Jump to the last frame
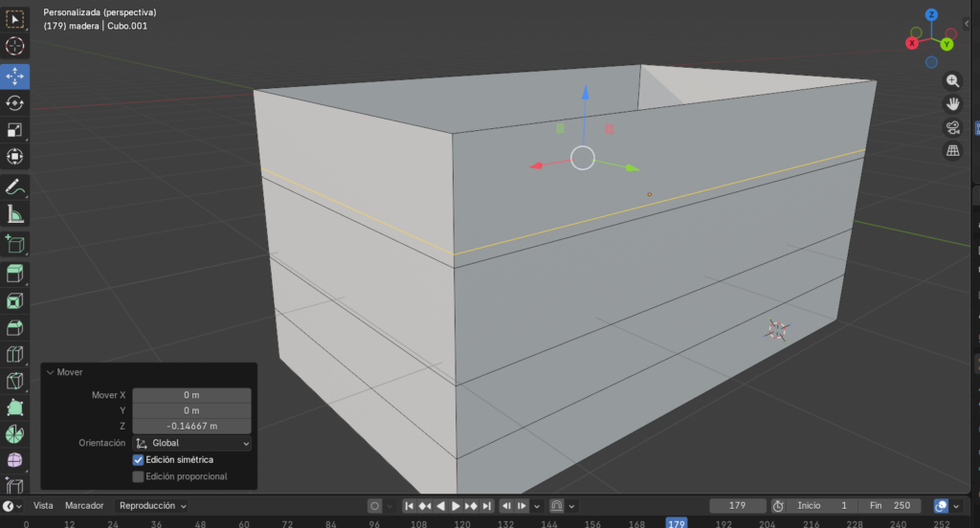Viewport: 980px width, 528px height. pyautogui.click(x=487, y=506)
